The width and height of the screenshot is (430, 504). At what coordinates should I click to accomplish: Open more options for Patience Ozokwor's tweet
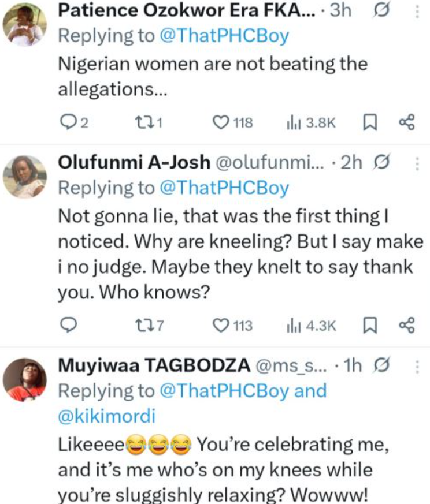tap(417, 11)
